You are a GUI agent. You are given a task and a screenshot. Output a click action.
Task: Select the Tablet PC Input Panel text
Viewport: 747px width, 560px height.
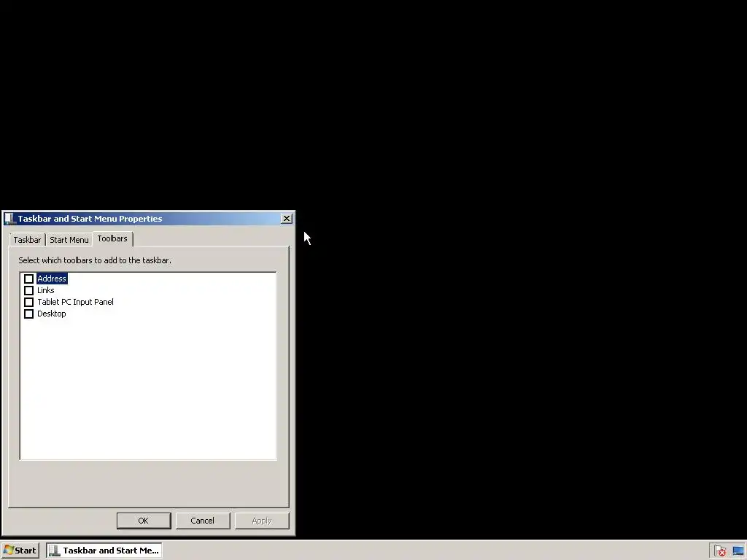click(x=75, y=302)
